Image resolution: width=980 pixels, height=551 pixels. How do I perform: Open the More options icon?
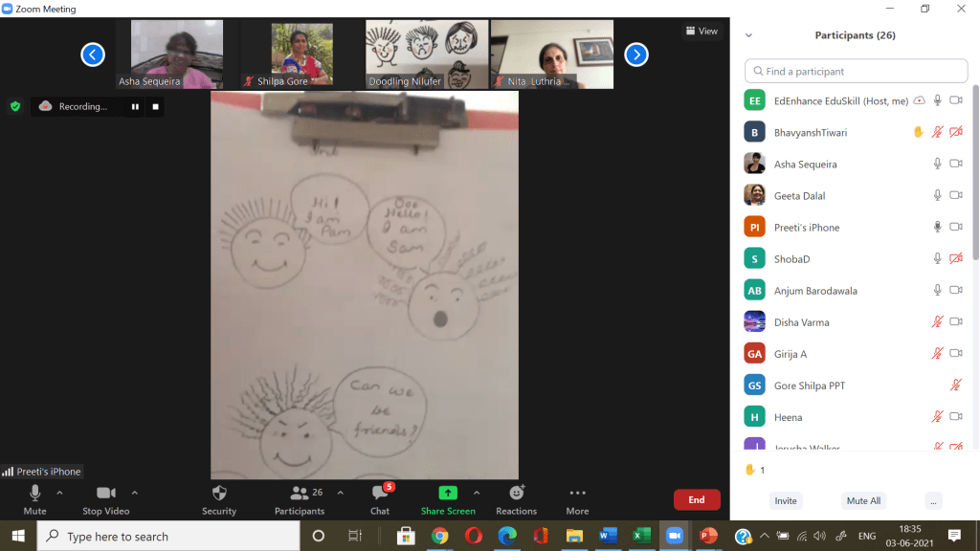pos(577,494)
